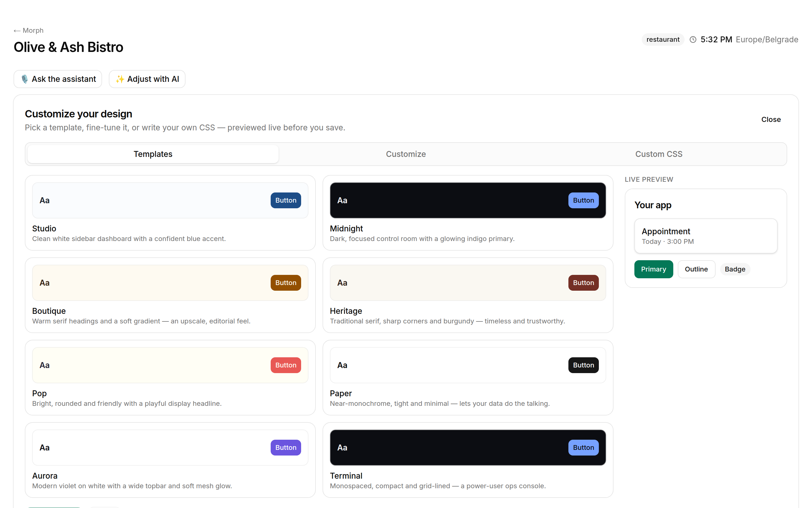Click the restaurant tag badge

point(663,40)
